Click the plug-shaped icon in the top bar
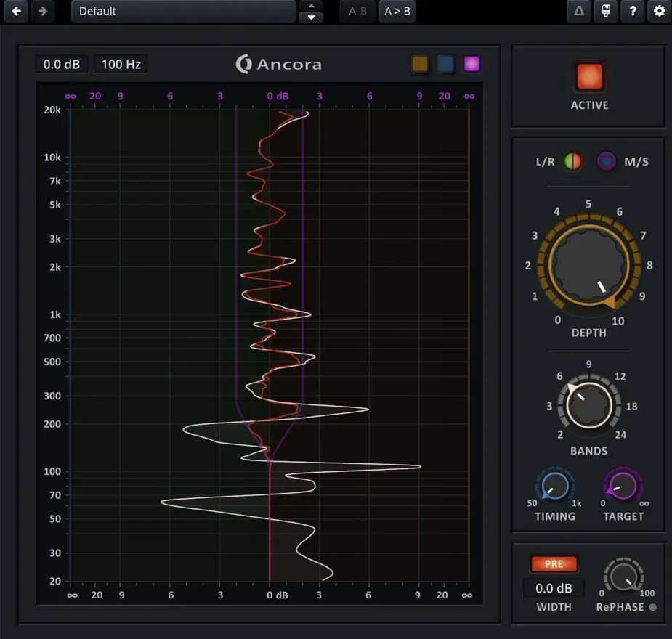Screen dimensions: 672x639 [x=605, y=11]
